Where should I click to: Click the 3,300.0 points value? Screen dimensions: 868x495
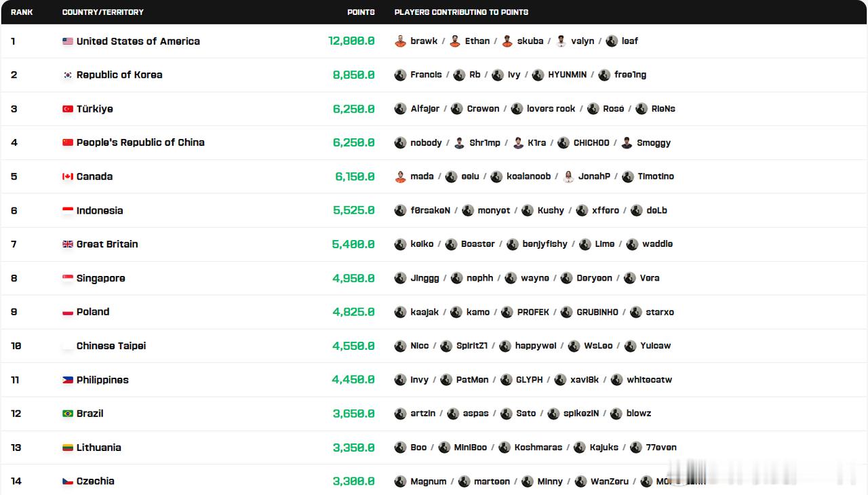coord(354,481)
